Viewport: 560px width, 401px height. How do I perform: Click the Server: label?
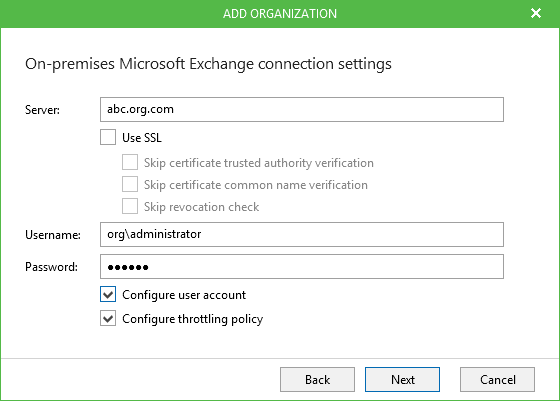42,110
